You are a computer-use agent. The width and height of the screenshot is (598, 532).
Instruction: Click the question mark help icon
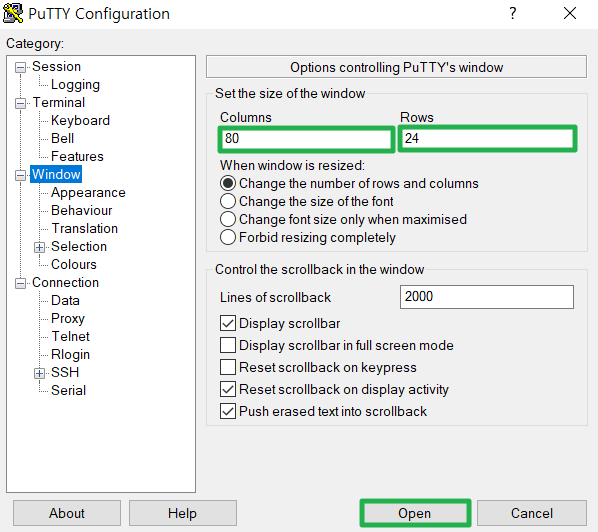(x=513, y=13)
